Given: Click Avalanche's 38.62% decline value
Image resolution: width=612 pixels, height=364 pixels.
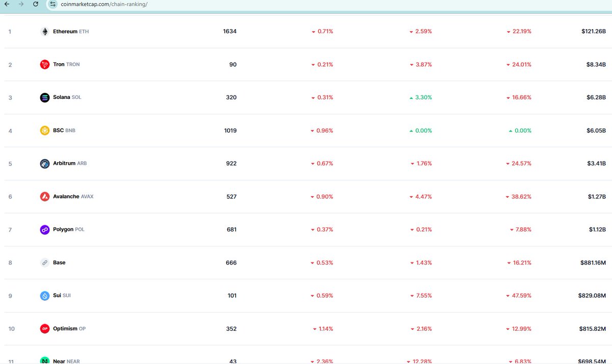Looking at the screenshot, I should pos(519,196).
